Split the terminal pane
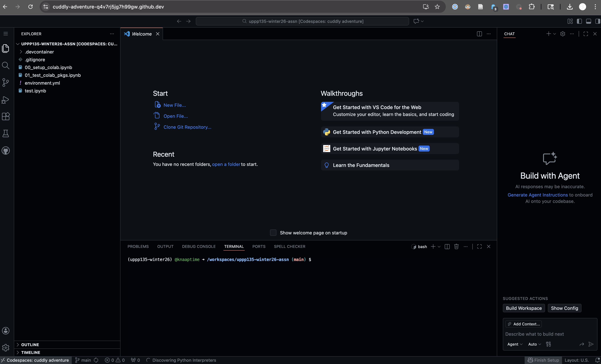Viewport: 601px width, 364px height. tap(447, 247)
